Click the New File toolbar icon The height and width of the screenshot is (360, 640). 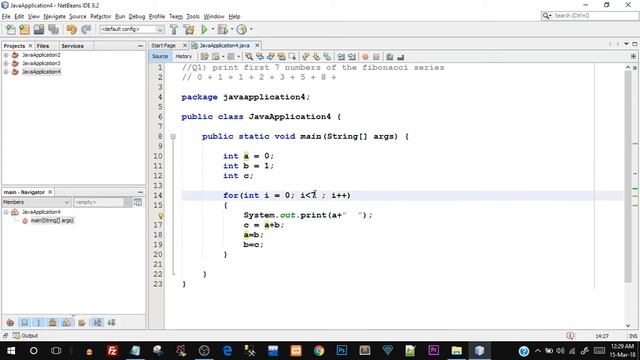point(11,29)
